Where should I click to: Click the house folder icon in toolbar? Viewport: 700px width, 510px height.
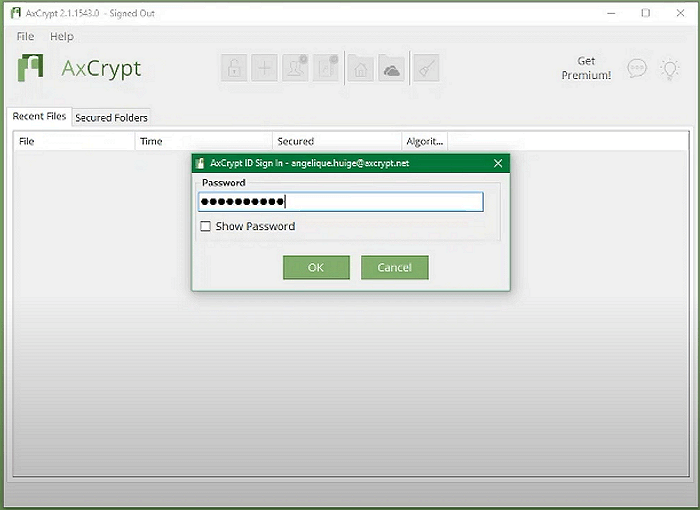(361, 68)
